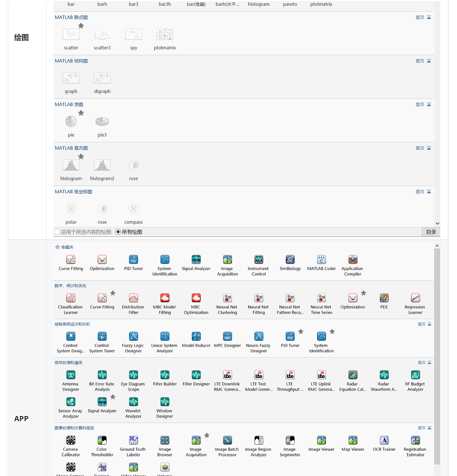The image size is (457, 476).
Task: Choose the pie chart plot type
Action: pos(70,121)
